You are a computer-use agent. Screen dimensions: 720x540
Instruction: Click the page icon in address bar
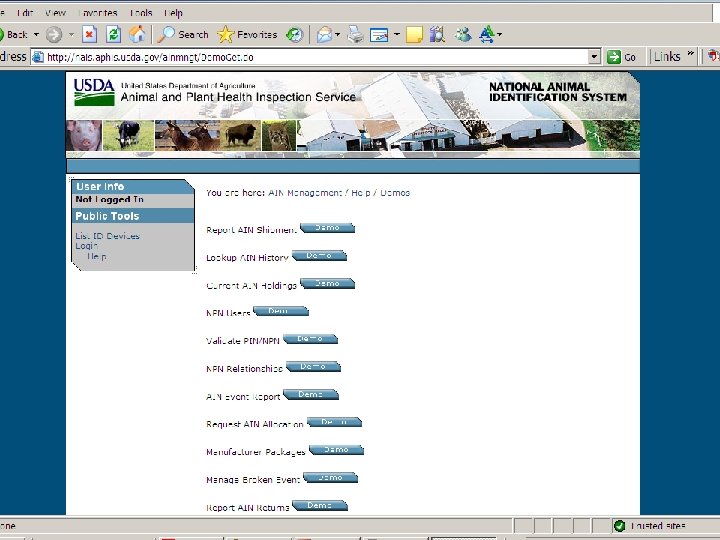[38, 57]
